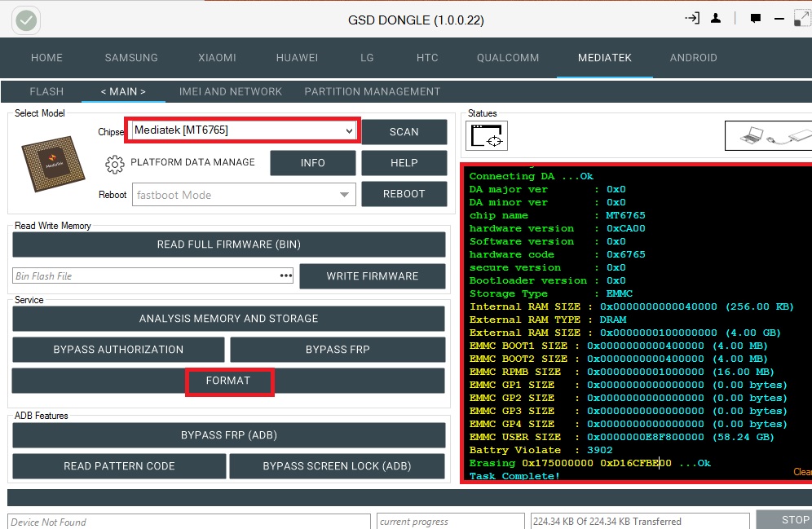Click 'chip name : MT6765' log line
812x529 pixels.
[557, 215]
